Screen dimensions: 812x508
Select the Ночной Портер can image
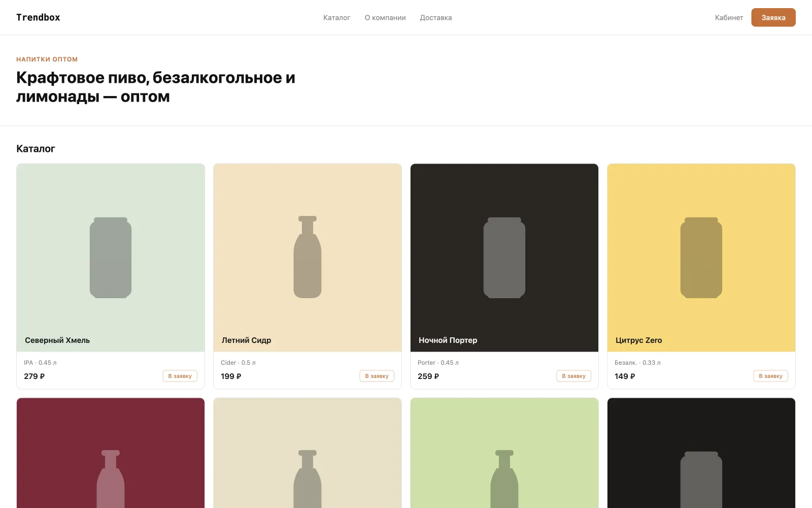coord(504,258)
